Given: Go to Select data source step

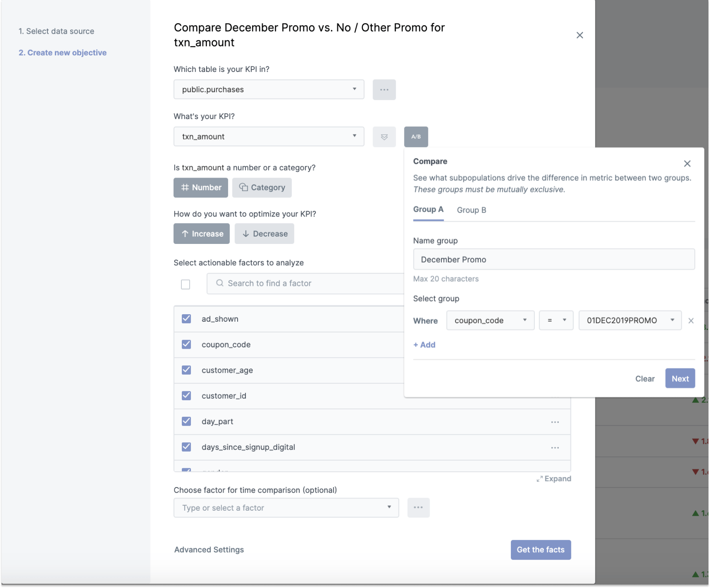Looking at the screenshot, I should point(56,31).
